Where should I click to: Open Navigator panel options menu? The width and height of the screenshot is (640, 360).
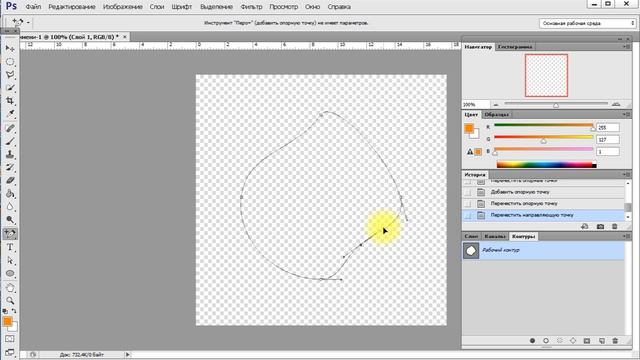626,47
